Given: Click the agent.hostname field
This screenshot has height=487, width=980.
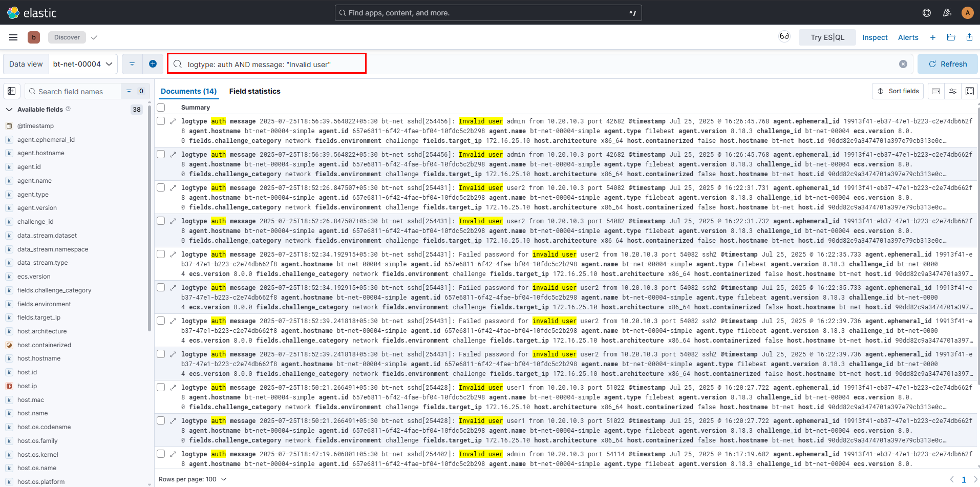Looking at the screenshot, I should 41,153.
